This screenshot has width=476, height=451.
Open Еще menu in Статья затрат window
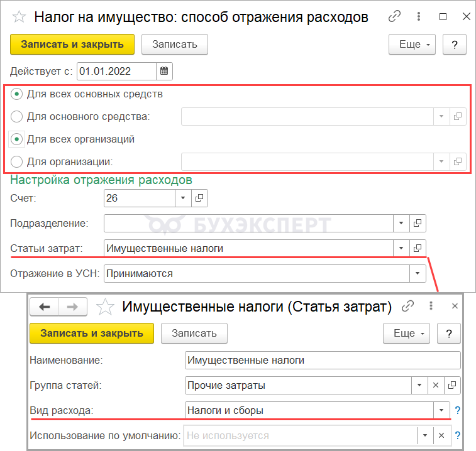(x=406, y=334)
